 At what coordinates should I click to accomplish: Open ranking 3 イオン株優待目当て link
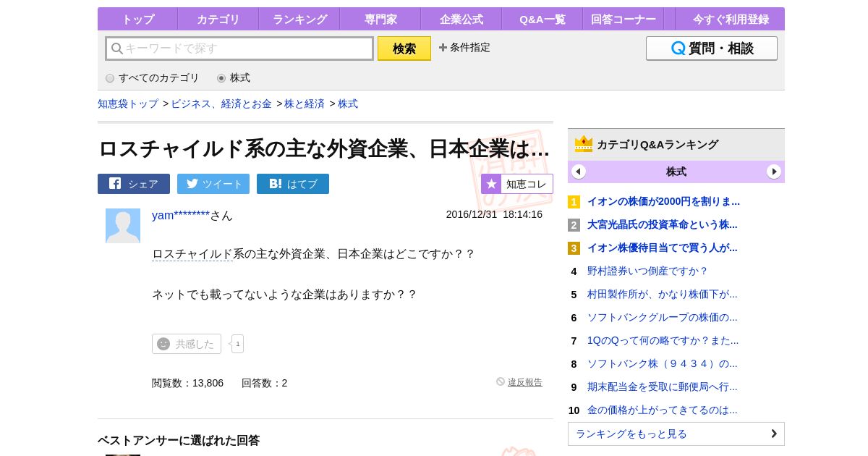click(x=663, y=248)
